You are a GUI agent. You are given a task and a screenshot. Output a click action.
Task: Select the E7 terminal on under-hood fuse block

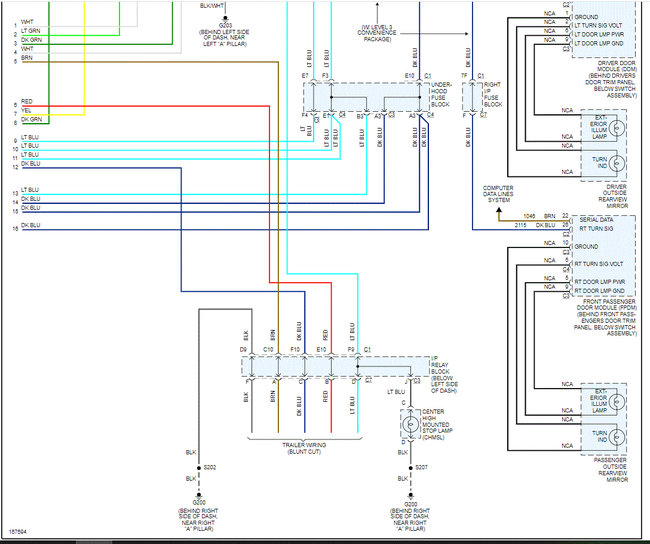coord(305,76)
